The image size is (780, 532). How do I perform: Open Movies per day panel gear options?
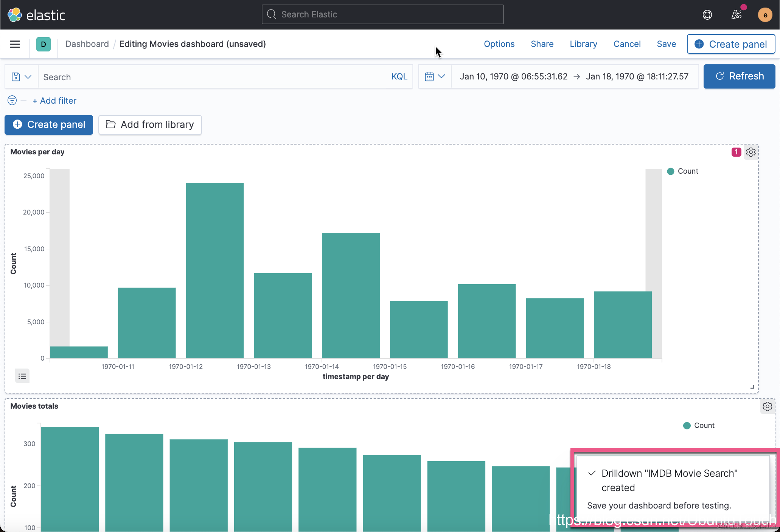click(751, 152)
